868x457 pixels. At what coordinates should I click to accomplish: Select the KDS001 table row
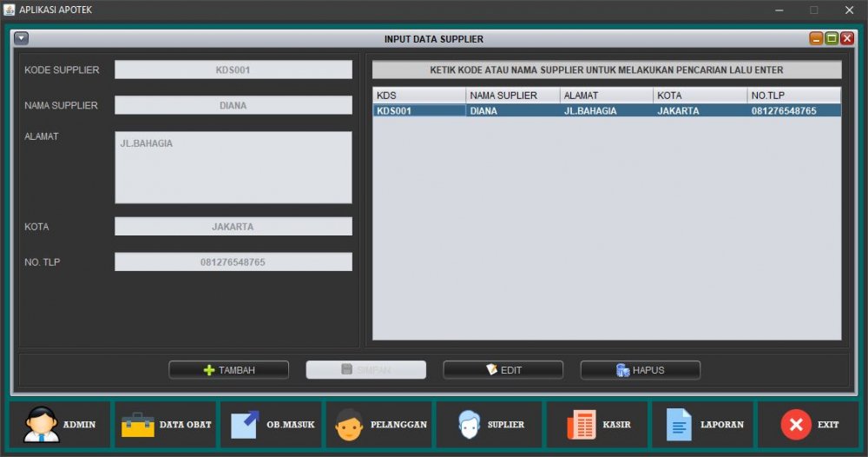(x=606, y=110)
